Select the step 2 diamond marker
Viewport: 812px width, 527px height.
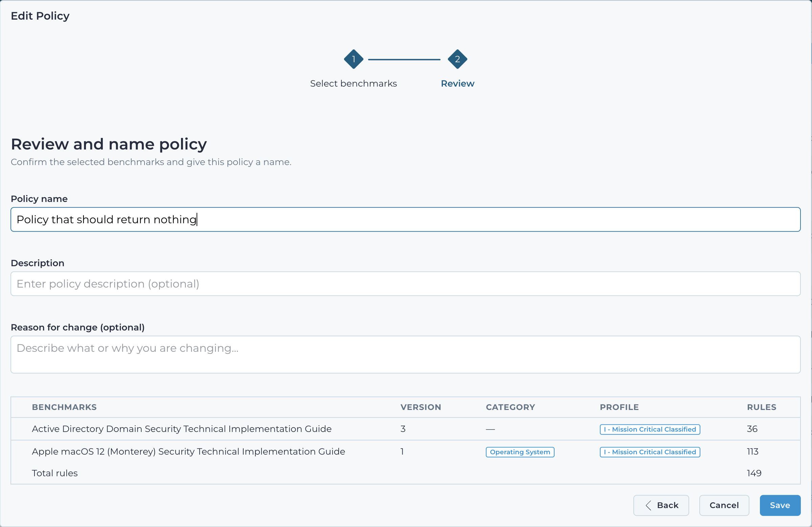457,59
